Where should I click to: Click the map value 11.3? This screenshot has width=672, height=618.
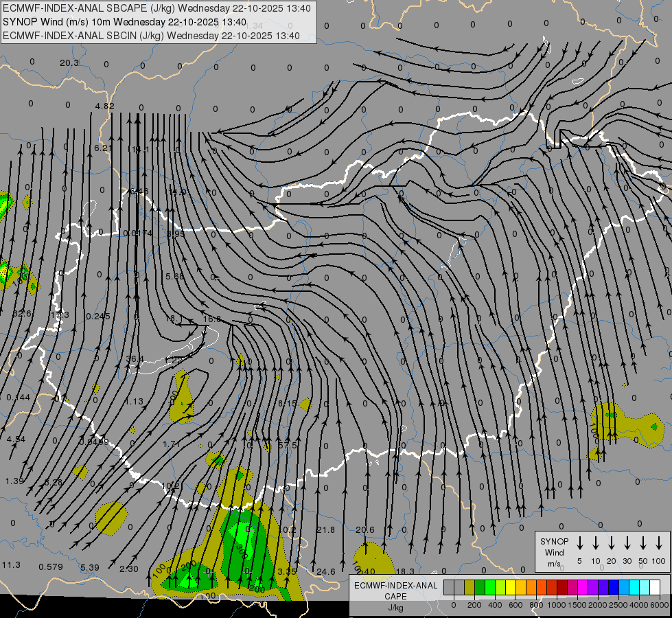[11, 565]
